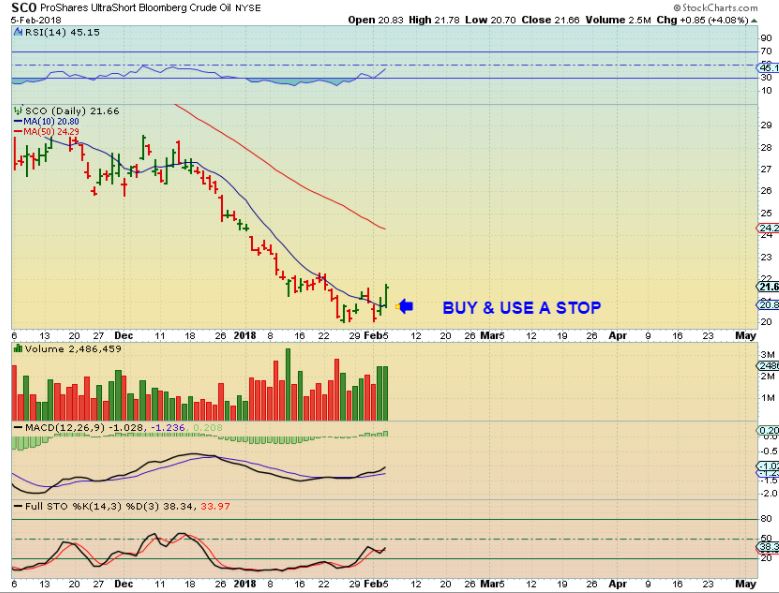Click the blue MA(10) legend line marker
The height and width of the screenshot is (593, 779).
[x=18, y=121]
